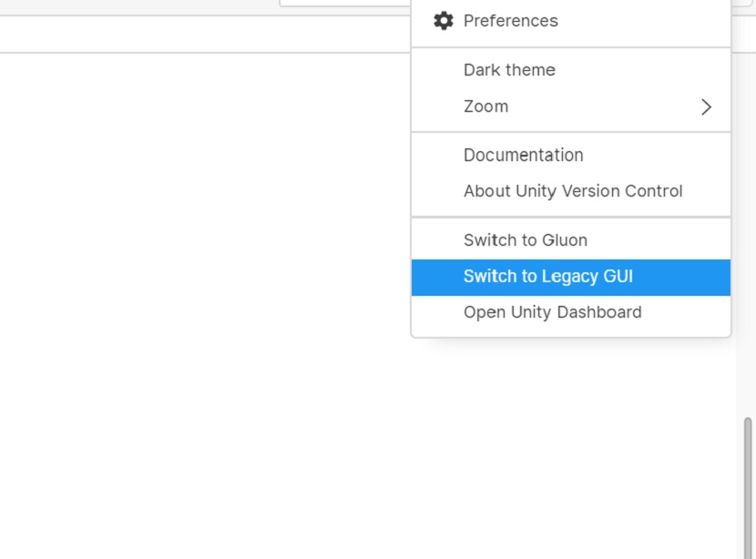This screenshot has height=559, width=756.
Task: Open Preferences from the menu
Action: (510, 21)
